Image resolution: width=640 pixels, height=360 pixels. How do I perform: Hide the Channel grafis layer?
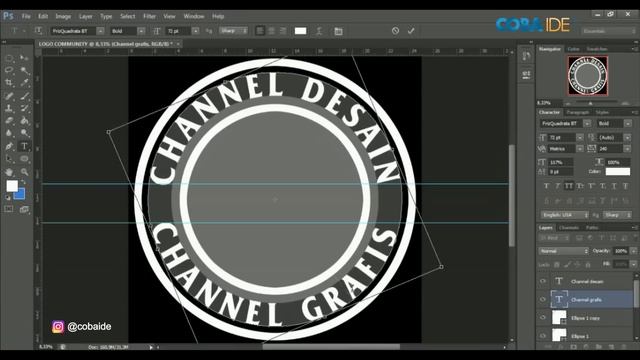[x=543, y=300]
